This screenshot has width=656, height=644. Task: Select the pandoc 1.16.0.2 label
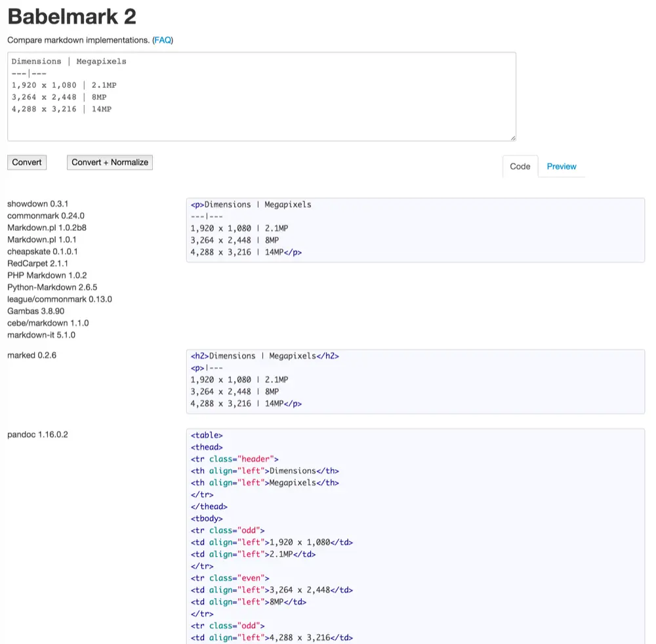[x=38, y=435]
